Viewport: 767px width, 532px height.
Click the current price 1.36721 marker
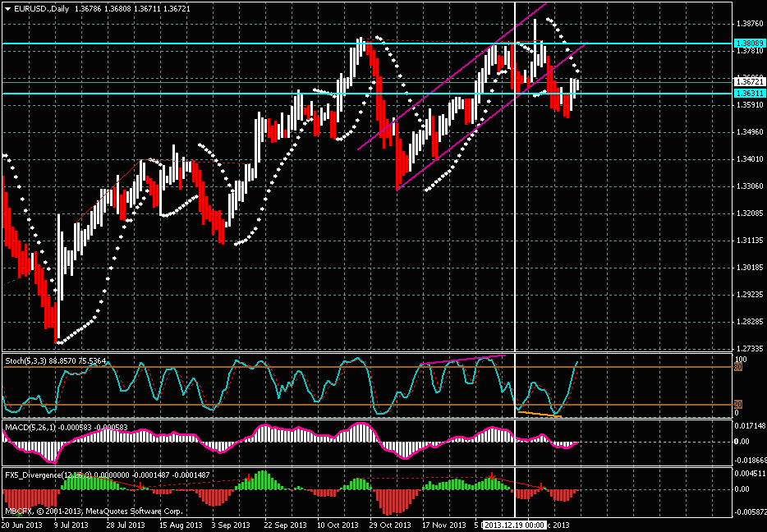[x=748, y=82]
